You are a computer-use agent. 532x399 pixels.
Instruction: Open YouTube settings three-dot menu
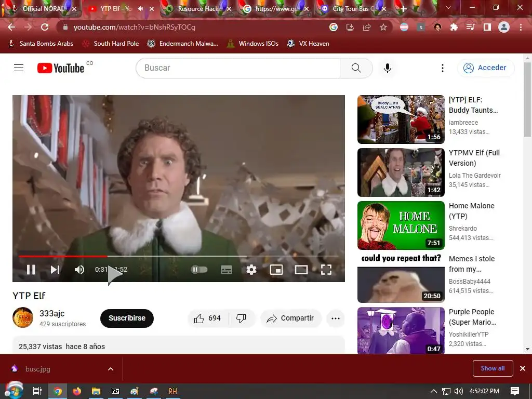[x=443, y=68]
